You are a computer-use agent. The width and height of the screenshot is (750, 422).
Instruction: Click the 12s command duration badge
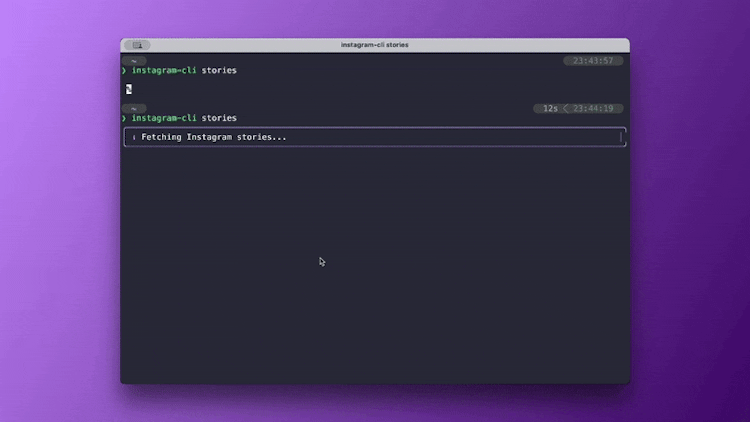(550, 108)
